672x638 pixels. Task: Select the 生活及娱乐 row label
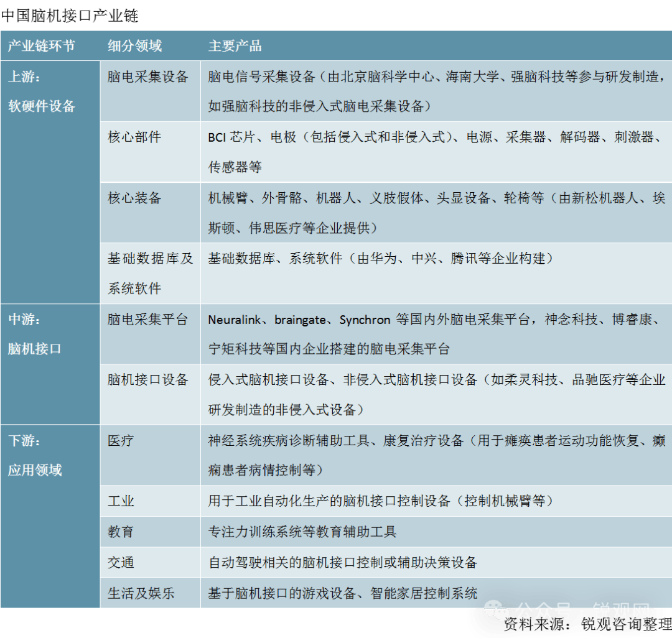(x=141, y=593)
